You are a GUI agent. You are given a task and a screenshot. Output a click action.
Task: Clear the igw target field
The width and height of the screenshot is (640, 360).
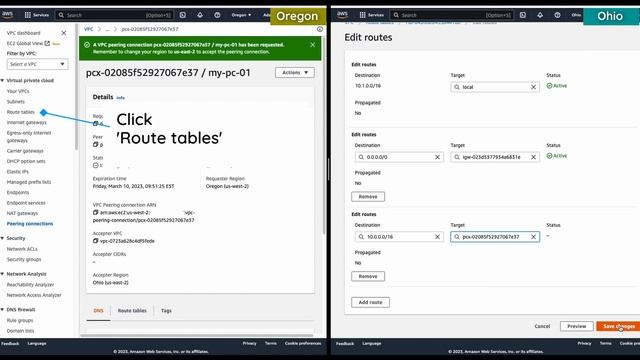pyautogui.click(x=533, y=157)
